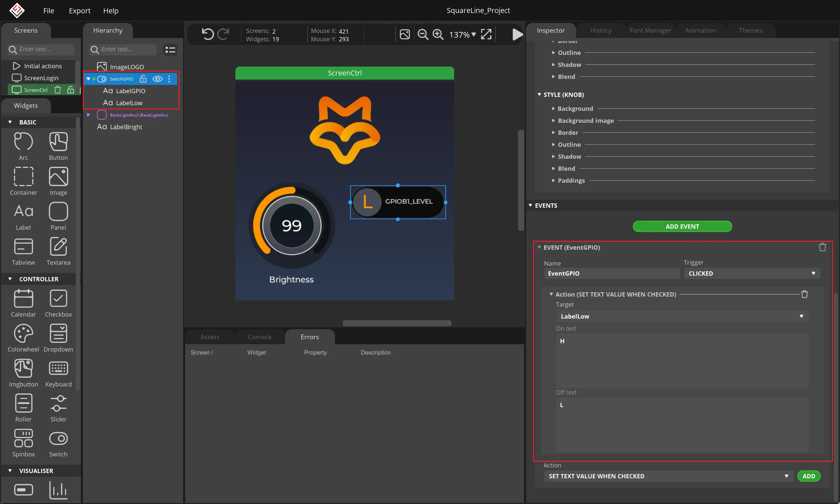Add a Calendar widget
Viewport: 840px width, 504px height.
coord(23,303)
